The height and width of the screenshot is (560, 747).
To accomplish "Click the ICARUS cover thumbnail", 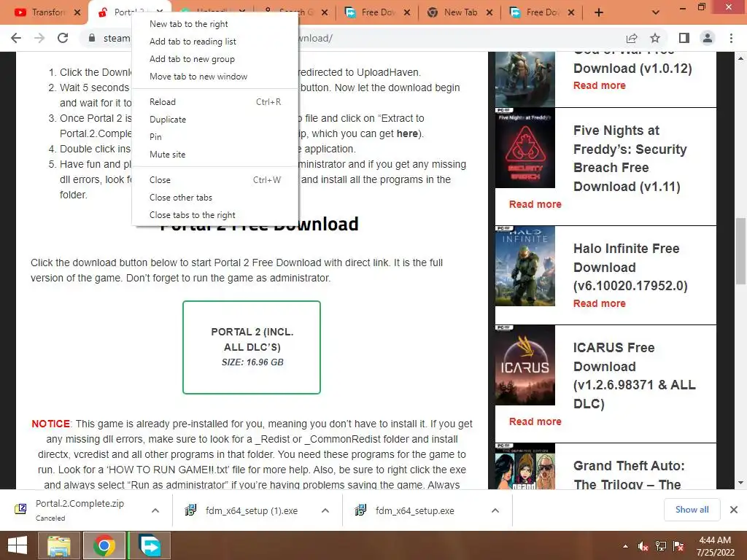I will point(525,365).
